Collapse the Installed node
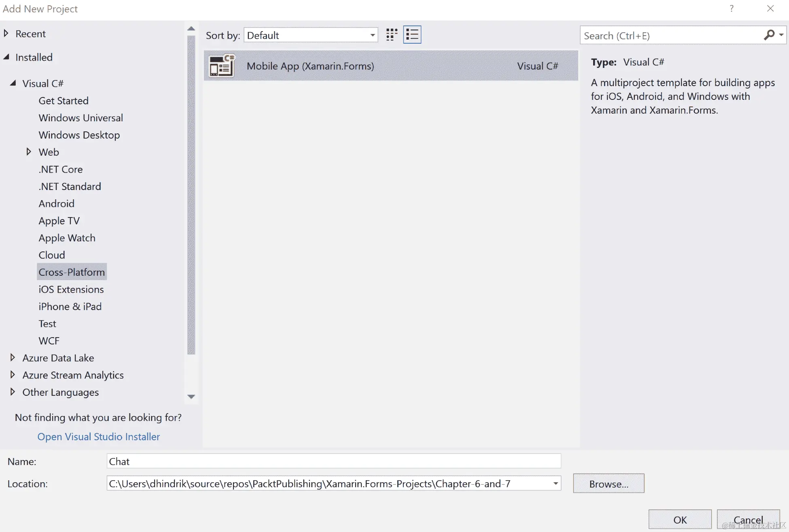The height and width of the screenshot is (532, 789). click(6, 57)
